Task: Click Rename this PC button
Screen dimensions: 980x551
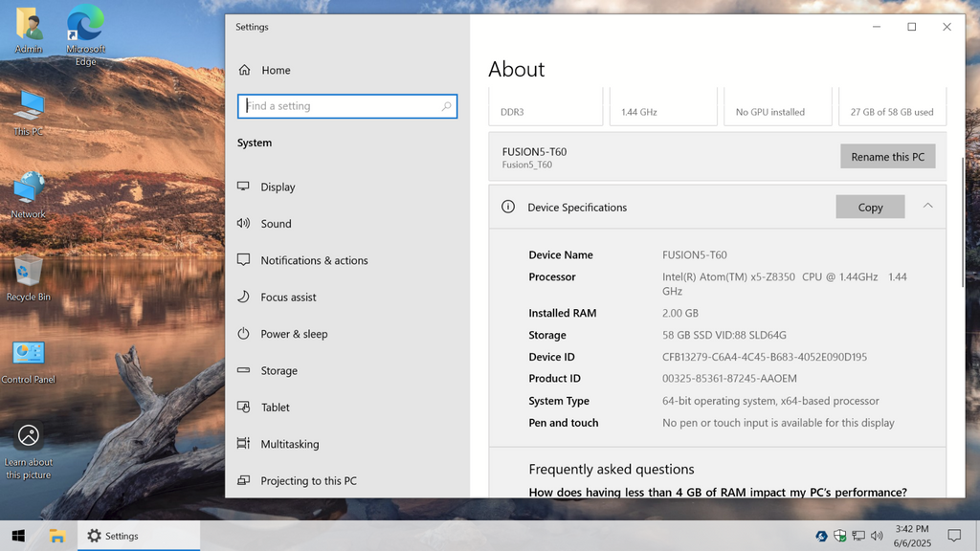Action: (887, 157)
